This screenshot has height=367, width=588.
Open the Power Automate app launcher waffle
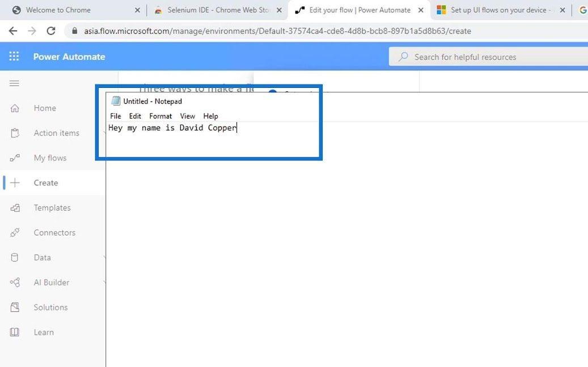(14, 56)
